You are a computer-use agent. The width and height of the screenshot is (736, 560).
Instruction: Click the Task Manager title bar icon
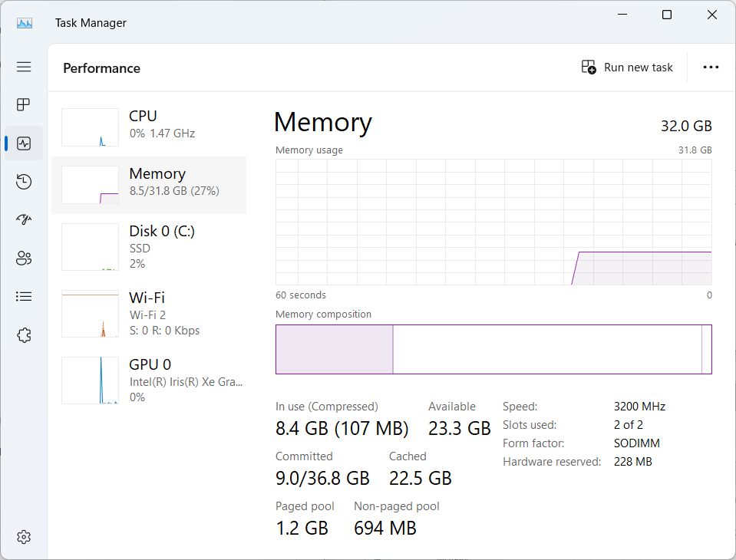[25, 23]
